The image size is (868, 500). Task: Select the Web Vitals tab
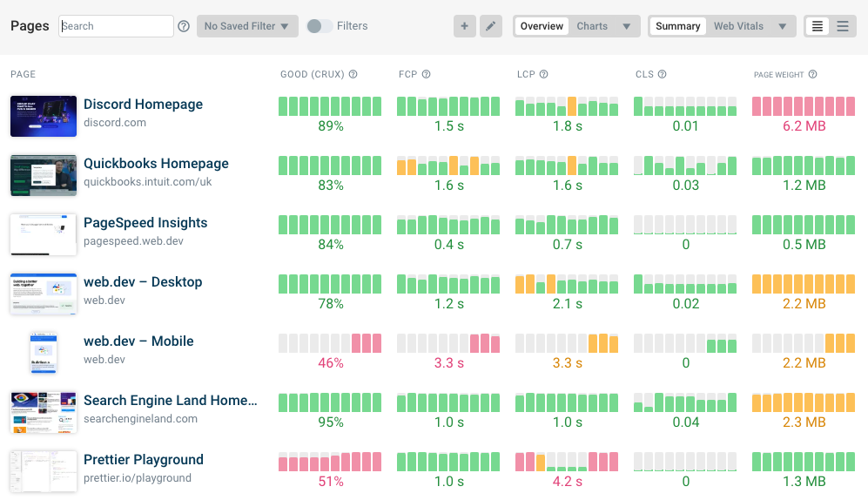pyautogui.click(x=738, y=26)
